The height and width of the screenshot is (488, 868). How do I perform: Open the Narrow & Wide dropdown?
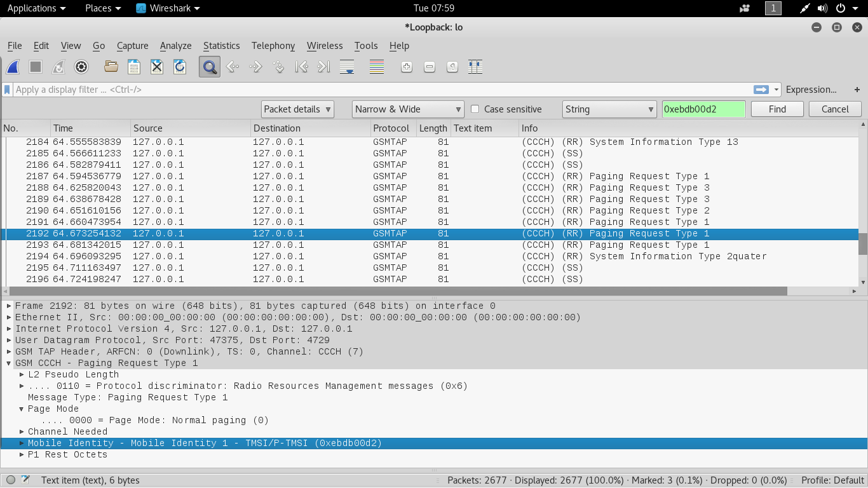[x=408, y=109]
